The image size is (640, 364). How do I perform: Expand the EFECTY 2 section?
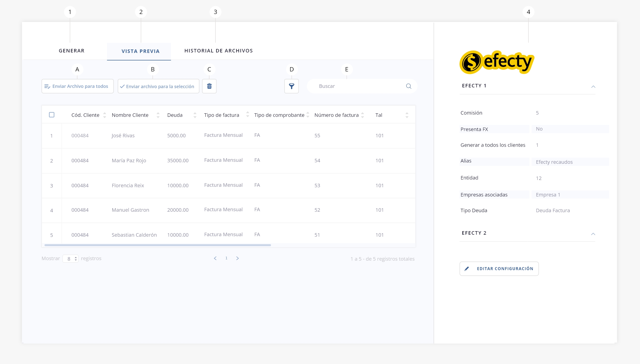[x=593, y=234]
